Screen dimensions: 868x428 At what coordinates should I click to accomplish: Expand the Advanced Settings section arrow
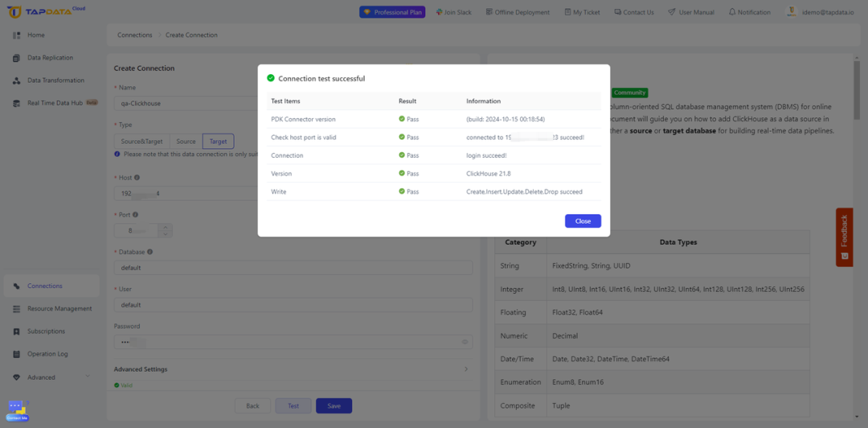pos(465,368)
